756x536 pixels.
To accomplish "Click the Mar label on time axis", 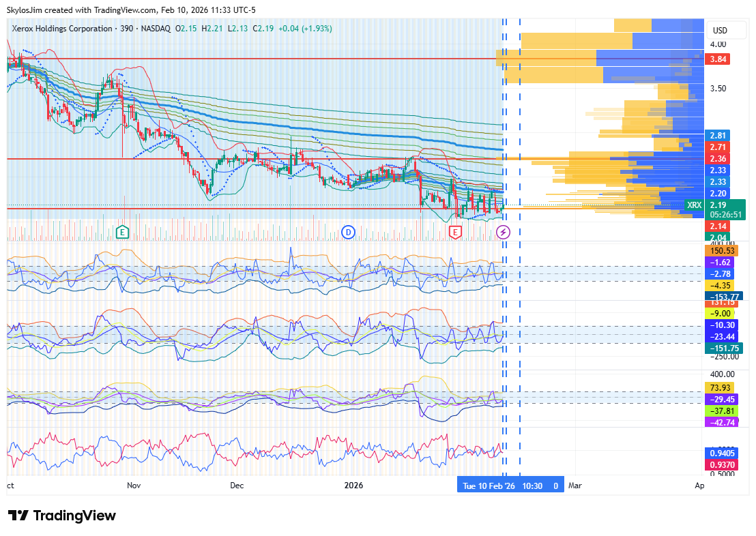I will (x=575, y=486).
